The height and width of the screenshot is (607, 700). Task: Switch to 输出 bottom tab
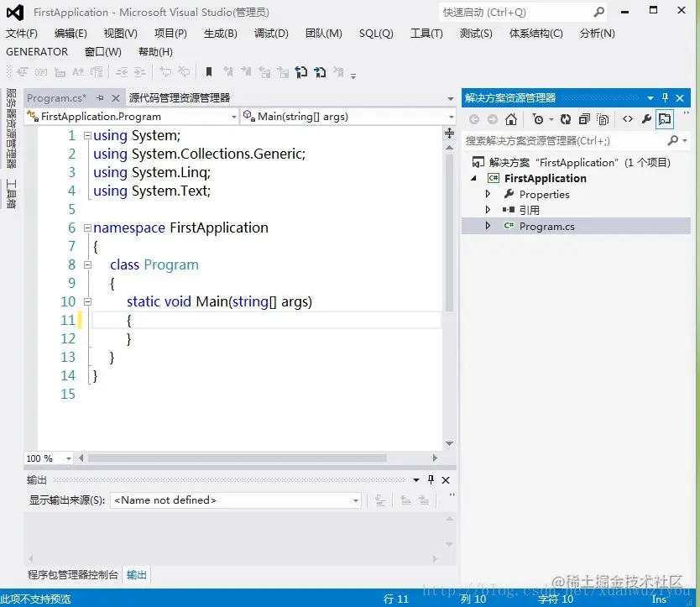[x=136, y=575]
